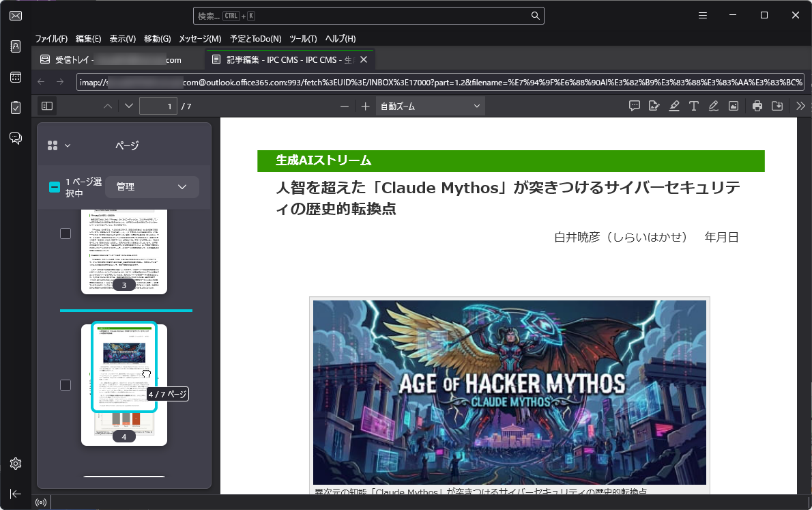The image size is (812, 510).
Task: Clear the '1ページ選択中' selection checkbox
Action: [x=54, y=186]
